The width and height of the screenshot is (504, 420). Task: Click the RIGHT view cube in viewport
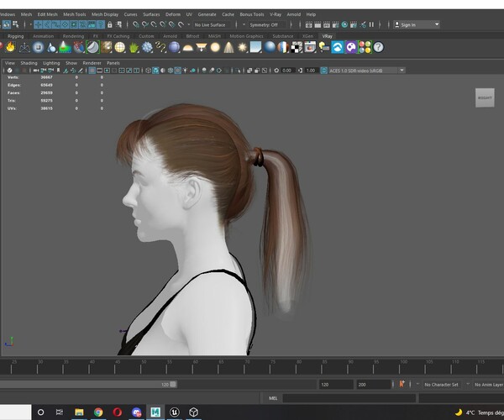coord(485,97)
